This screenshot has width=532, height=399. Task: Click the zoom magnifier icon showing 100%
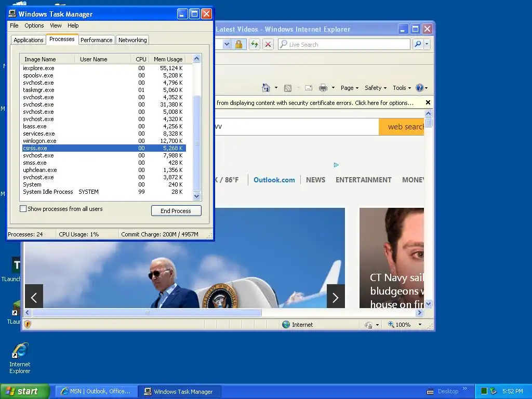[x=391, y=324]
